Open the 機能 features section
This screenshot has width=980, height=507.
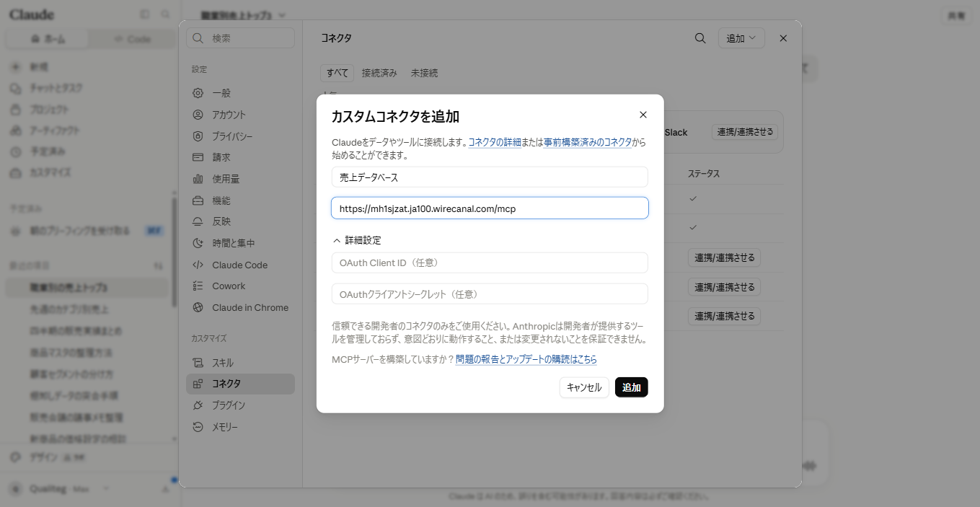[x=240, y=200]
